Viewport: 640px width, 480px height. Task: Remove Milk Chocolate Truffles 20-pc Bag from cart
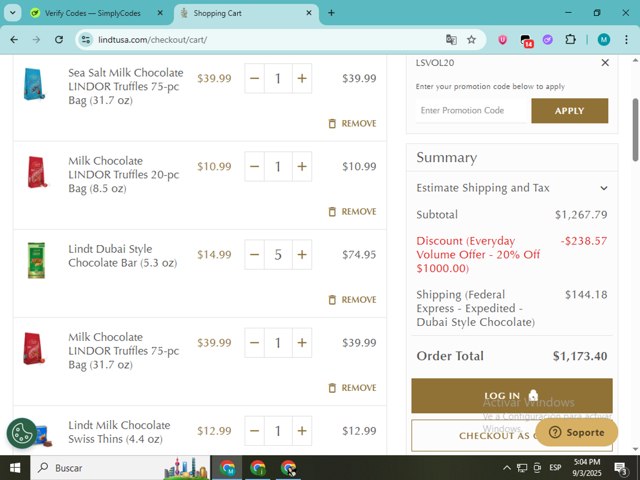(x=352, y=211)
